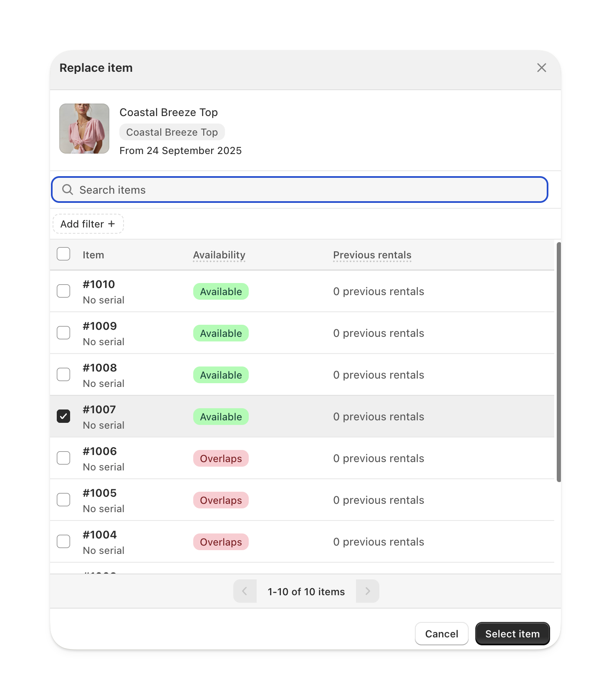
Task: Go to the previous page of items
Action: click(245, 591)
